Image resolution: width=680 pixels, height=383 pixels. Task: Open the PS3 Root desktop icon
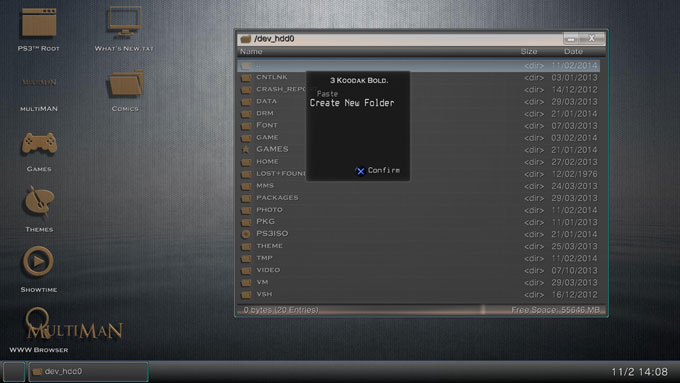pyautogui.click(x=39, y=23)
